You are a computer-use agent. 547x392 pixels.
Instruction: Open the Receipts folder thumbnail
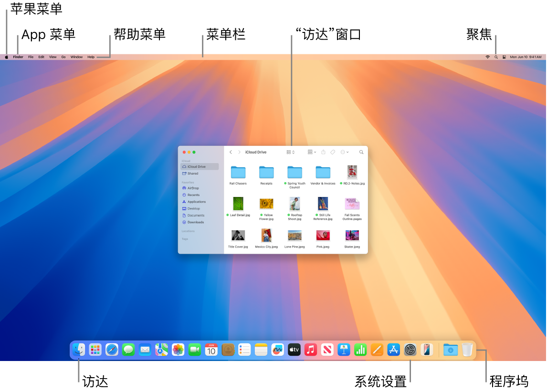click(x=266, y=173)
